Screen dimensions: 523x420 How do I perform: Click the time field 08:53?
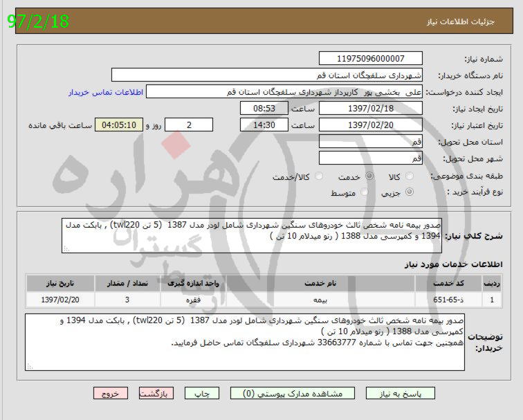tap(264, 109)
